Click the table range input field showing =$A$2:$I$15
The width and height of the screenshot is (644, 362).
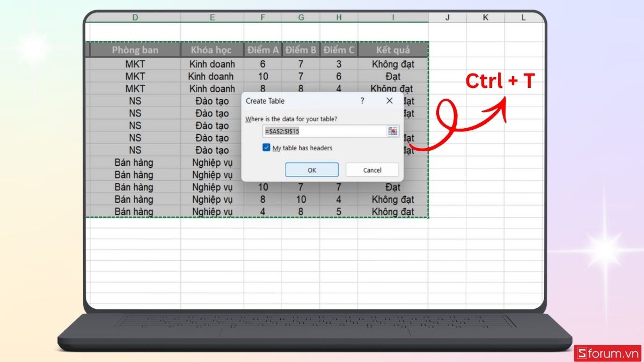pos(322,131)
